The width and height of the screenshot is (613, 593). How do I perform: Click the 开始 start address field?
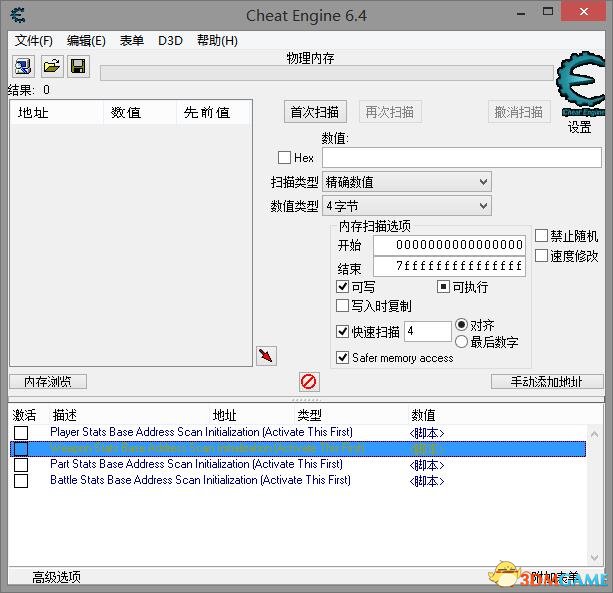pos(449,245)
